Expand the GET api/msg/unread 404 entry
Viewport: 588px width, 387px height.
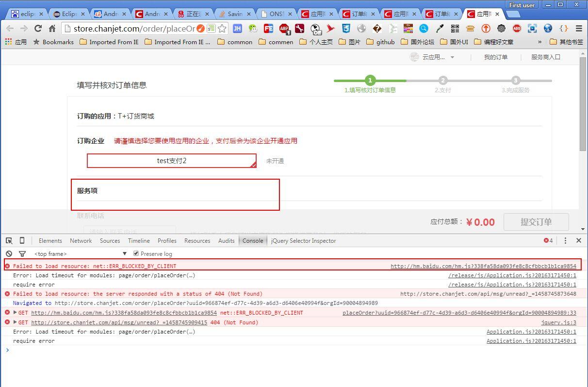tap(15, 322)
